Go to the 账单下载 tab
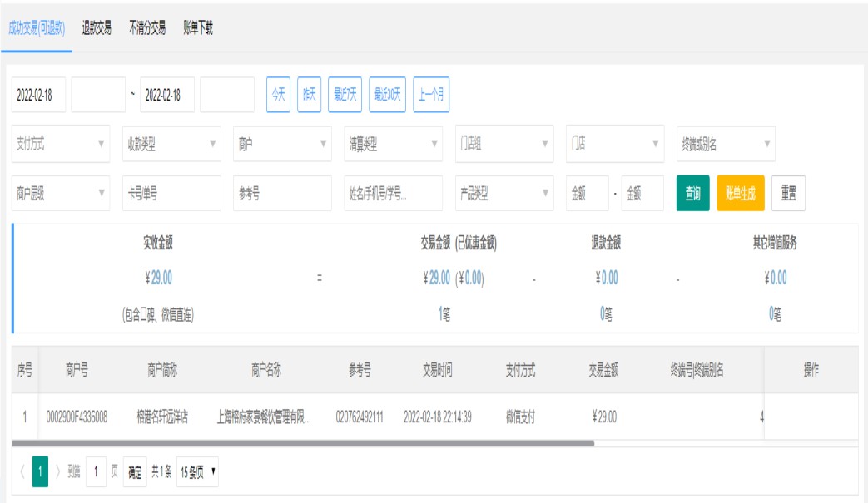 (x=198, y=27)
